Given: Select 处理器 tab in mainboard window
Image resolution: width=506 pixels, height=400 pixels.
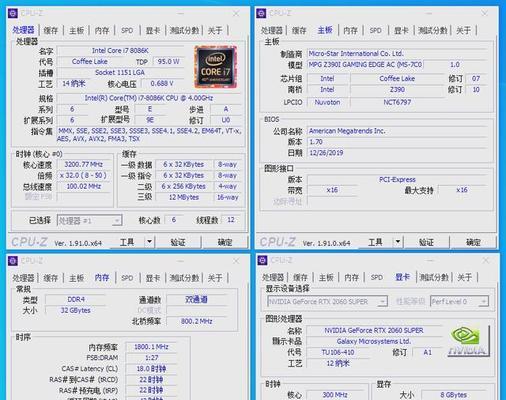Looking at the screenshot, I should point(272,31).
